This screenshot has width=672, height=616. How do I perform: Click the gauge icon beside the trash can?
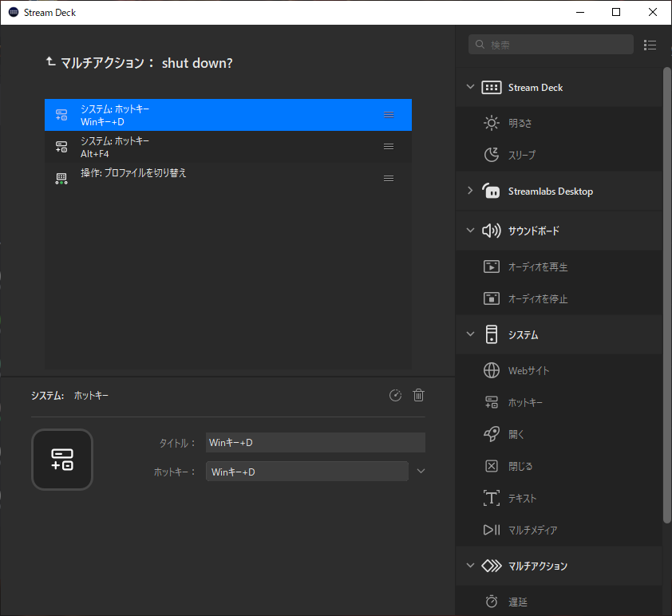pyautogui.click(x=395, y=396)
